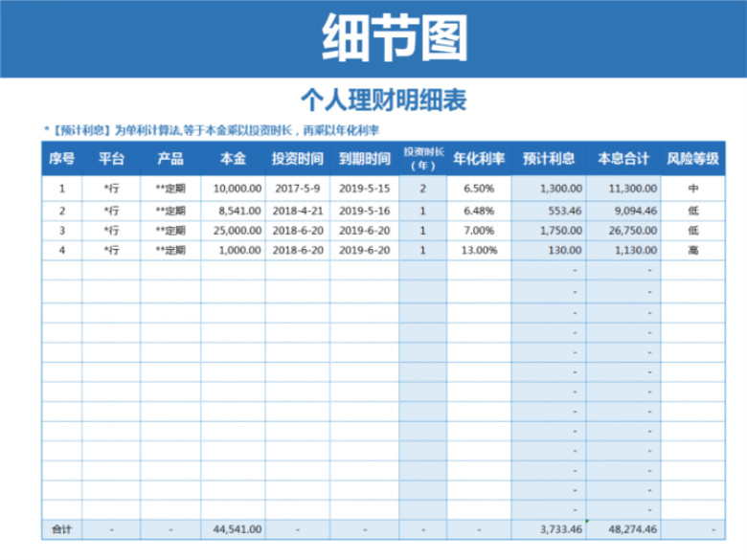Select total cell 9,094.46
Viewport: 747px width, 560px height.
click(x=623, y=211)
